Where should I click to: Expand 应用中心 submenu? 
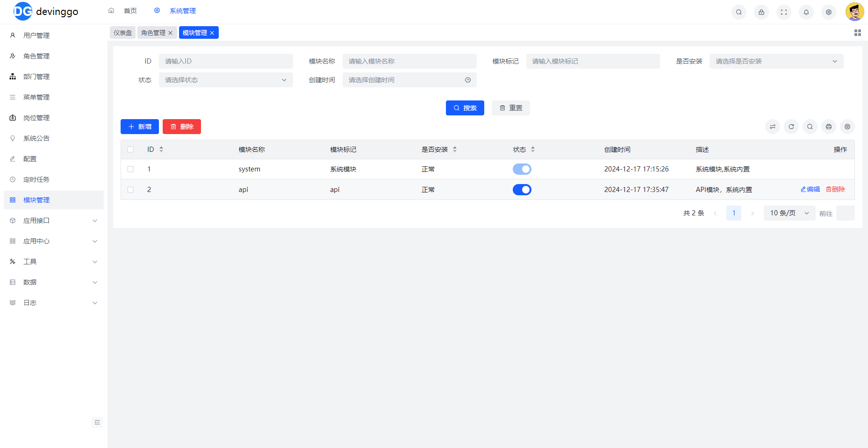[54, 241]
